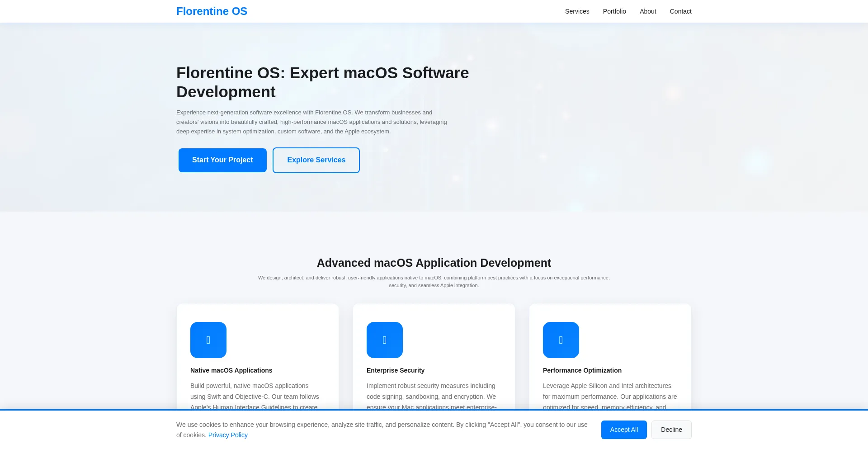Screen dimensions: 868x449
Task: Click the hero paragraph starting with Experience next-generation
Action: tap(311, 122)
